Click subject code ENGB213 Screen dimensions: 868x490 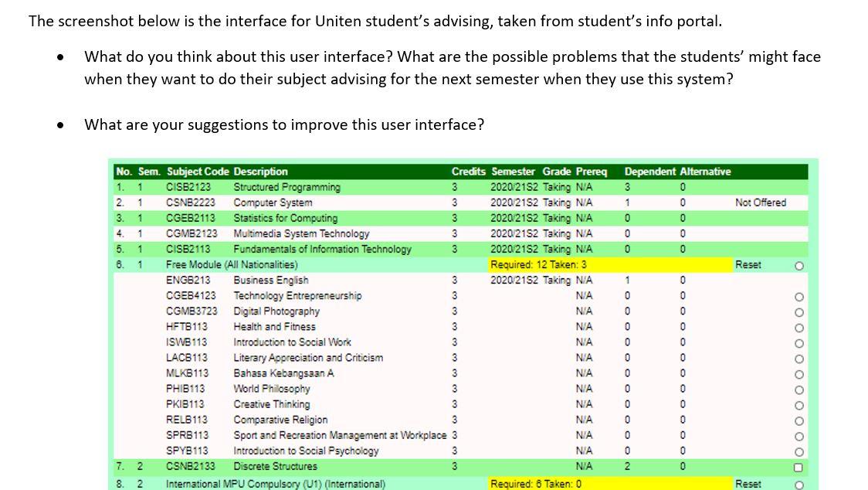(186, 280)
